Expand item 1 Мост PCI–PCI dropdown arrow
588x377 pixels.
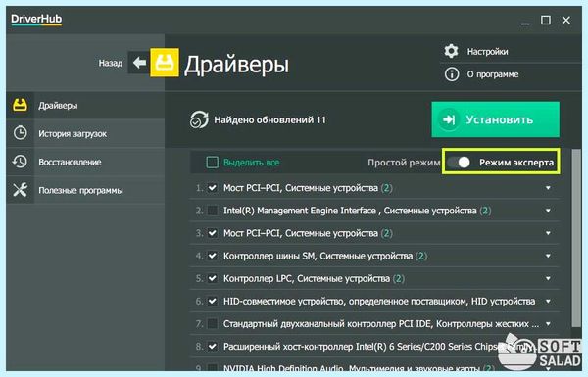(x=548, y=188)
